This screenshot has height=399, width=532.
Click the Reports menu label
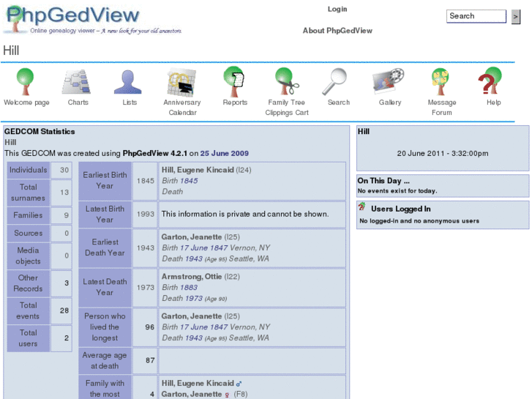(x=235, y=102)
